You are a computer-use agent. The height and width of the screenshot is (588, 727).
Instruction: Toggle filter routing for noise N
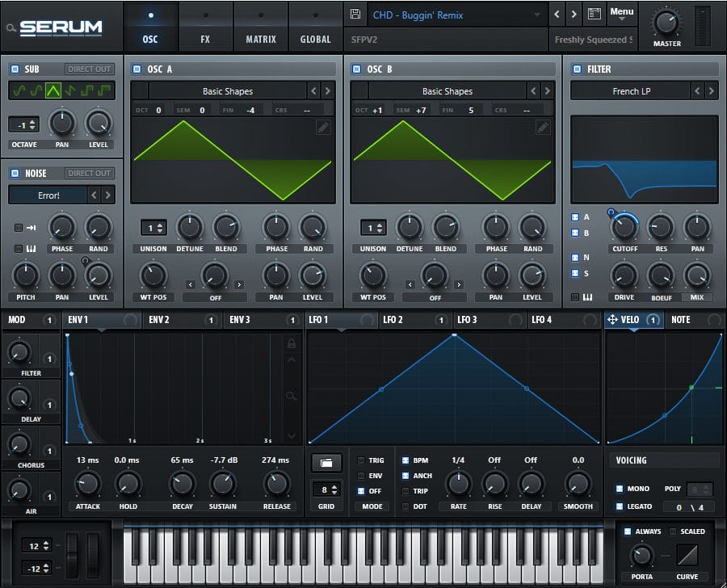(x=575, y=258)
